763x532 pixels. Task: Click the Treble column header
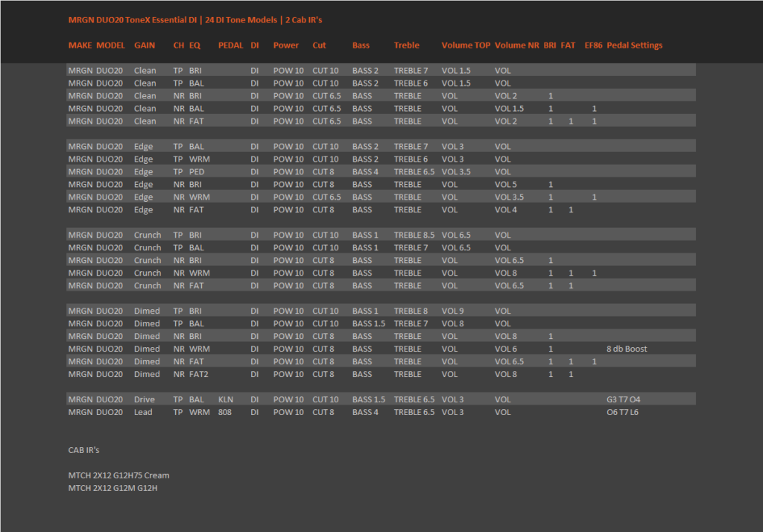click(x=406, y=45)
